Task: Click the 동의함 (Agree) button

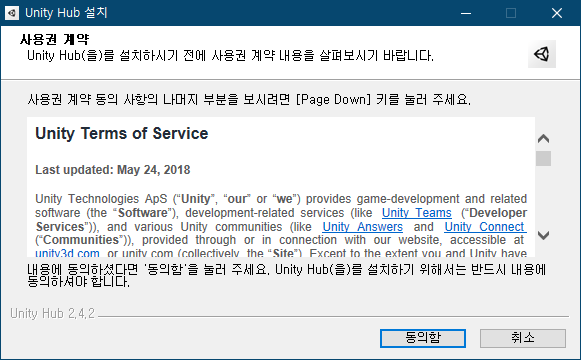Action: [423, 338]
